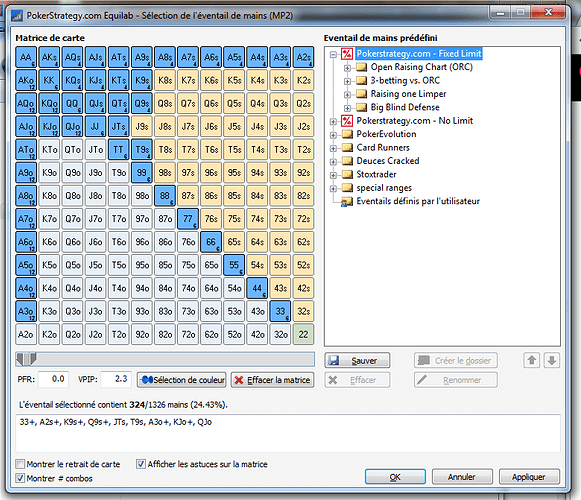Screen dimensions: 581x500
Task: Expand the Open Raising Chart (ORC) folder
Action: click(x=347, y=68)
